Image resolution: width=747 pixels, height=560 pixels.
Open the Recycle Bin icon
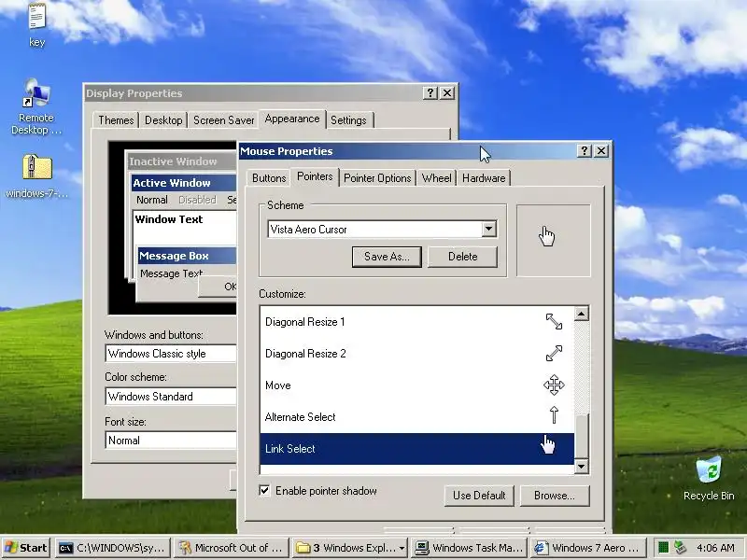click(709, 478)
